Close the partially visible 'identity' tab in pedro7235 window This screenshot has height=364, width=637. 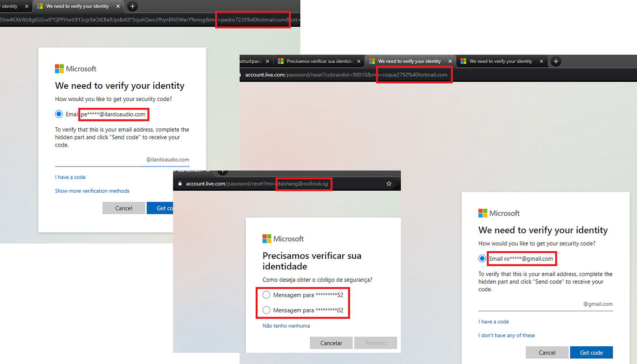click(x=26, y=6)
